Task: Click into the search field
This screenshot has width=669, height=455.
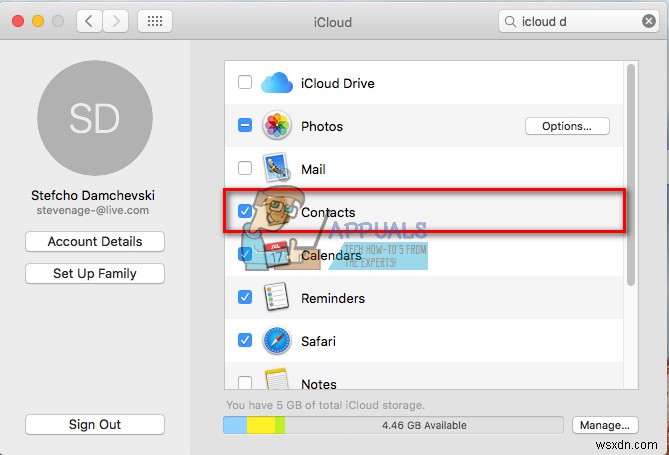Action: pyautogui.click(x=578, y=21)
